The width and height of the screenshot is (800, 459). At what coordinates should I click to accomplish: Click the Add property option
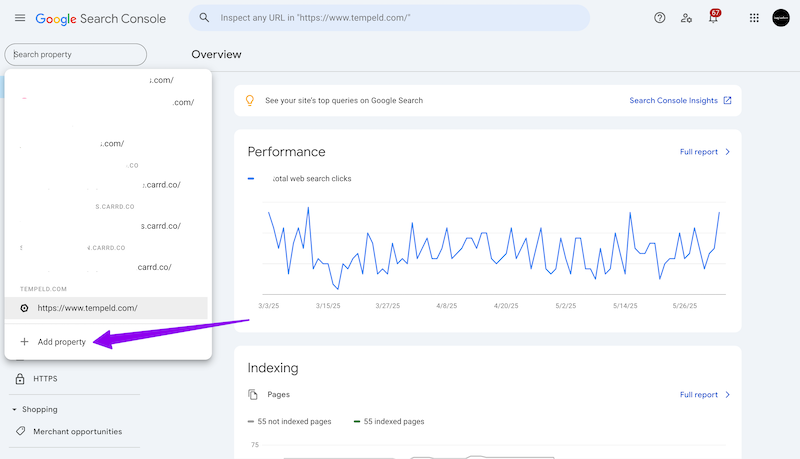pos(61,342)
